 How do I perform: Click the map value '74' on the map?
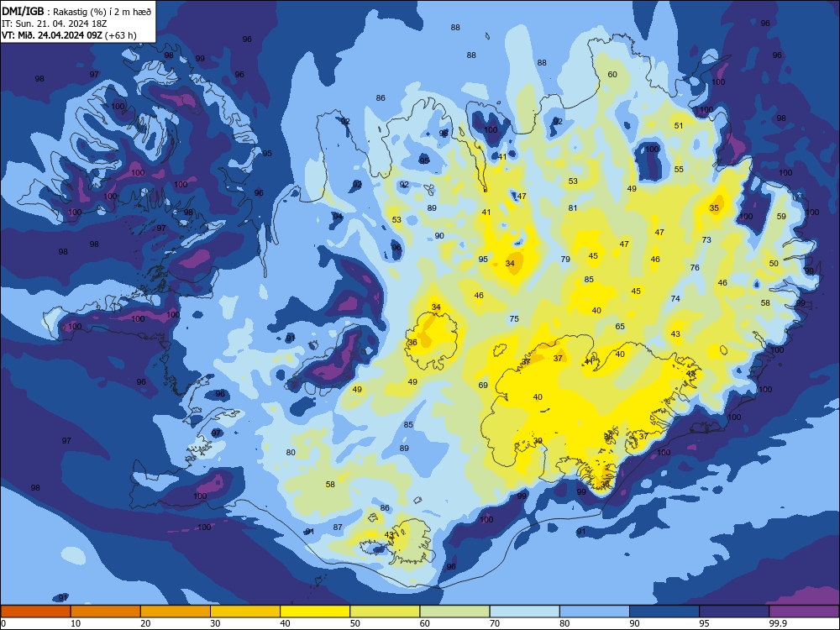point(675,298)
